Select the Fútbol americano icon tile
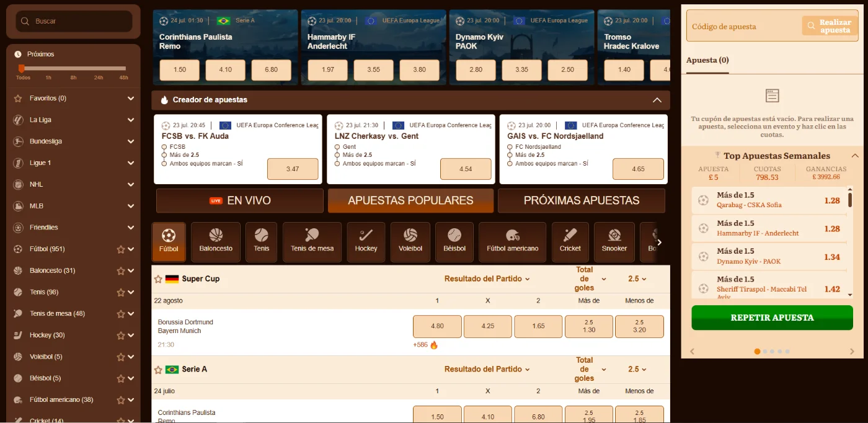The width and height of the screenshot is (868, 423). coord(513,242)
